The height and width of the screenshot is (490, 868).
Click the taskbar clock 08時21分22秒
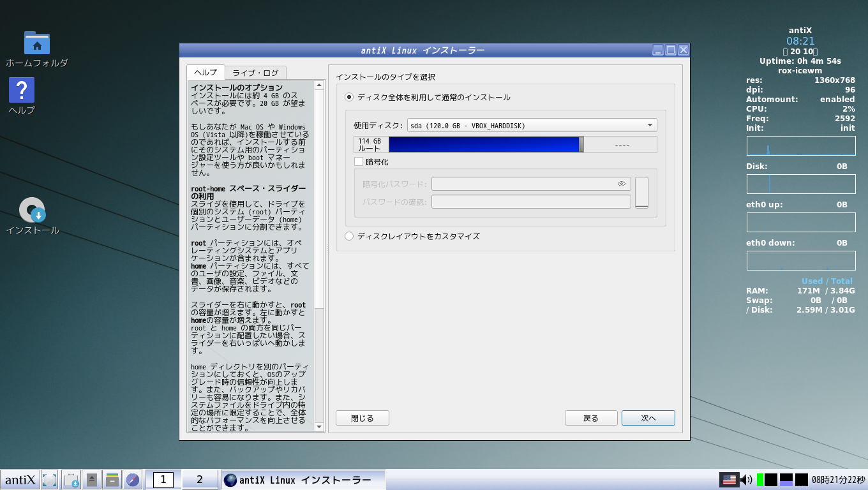pos(838,480)
